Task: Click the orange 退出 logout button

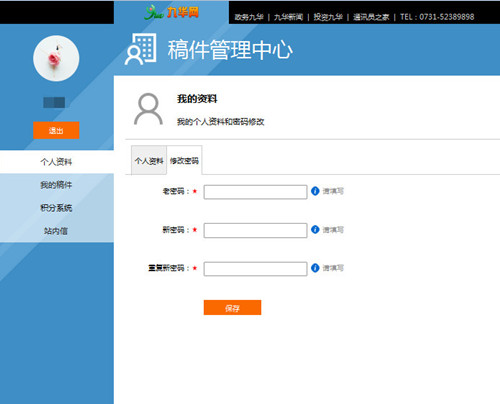Action: pyautogui.click(x=56, y=130)
